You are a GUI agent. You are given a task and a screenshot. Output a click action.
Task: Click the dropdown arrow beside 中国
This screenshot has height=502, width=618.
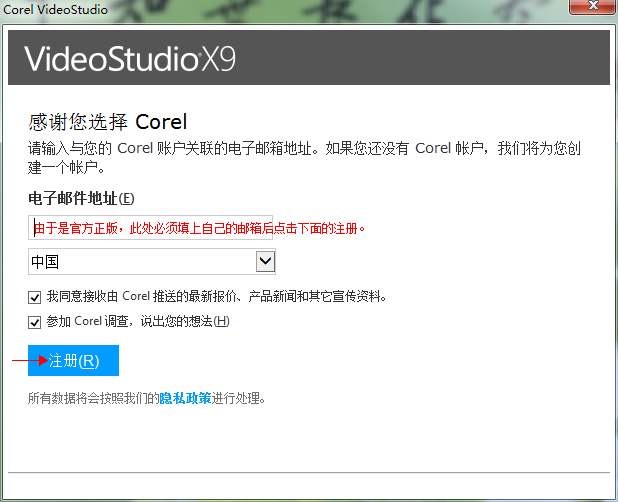click(265, 261)
